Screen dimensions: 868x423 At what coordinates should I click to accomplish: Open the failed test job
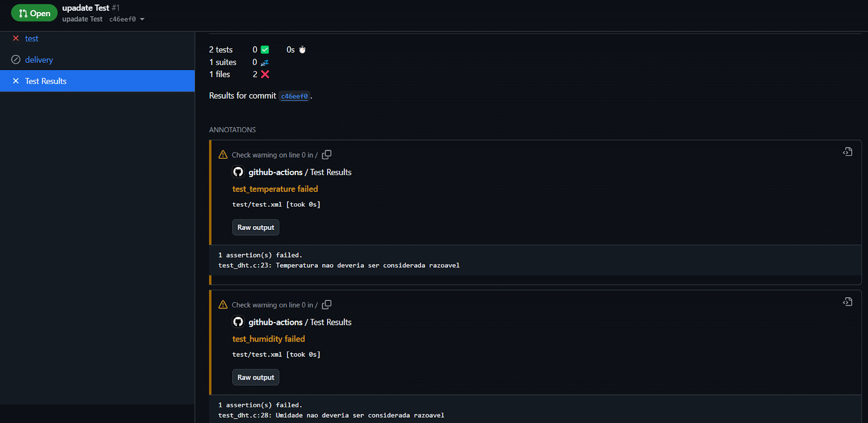click(31, 39)
